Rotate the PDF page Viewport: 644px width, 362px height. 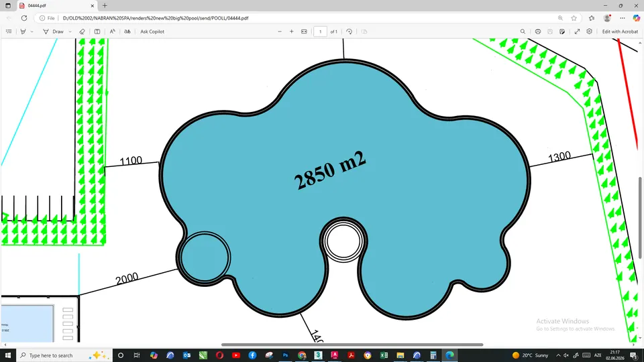[x=349, y=32]
